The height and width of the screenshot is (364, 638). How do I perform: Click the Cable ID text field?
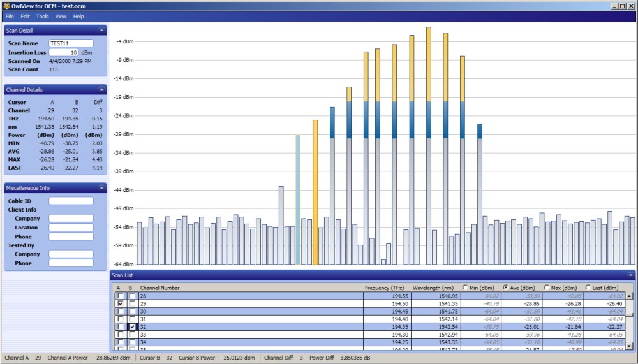pyautogui.click(x=71, y=201)
